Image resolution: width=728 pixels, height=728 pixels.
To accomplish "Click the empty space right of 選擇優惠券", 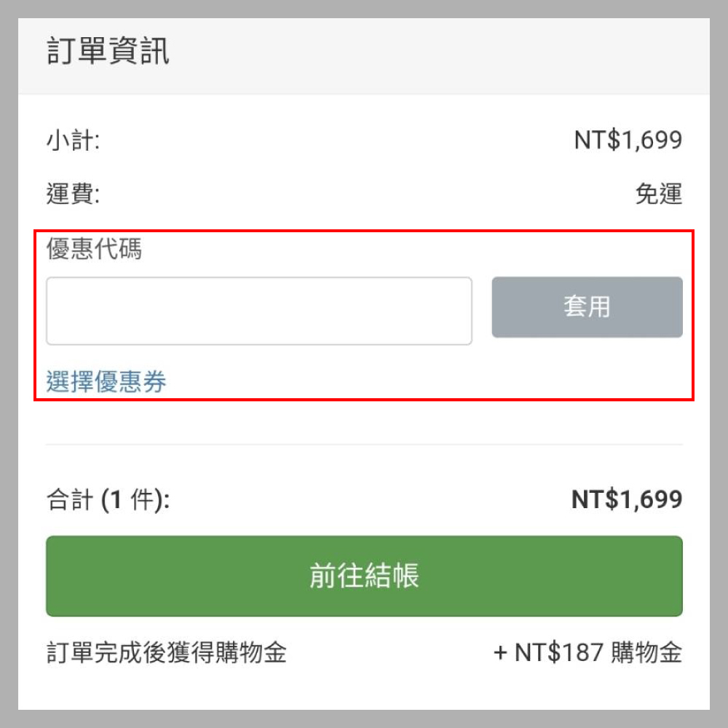I will click(x=422, y=381).
